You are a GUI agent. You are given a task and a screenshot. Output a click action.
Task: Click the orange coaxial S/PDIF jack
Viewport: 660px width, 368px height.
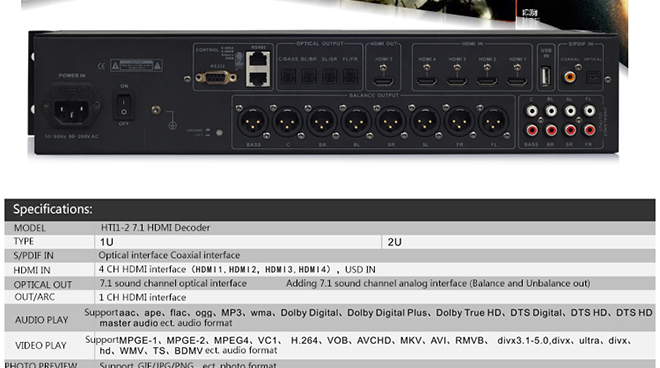click(x=570, y=77)
